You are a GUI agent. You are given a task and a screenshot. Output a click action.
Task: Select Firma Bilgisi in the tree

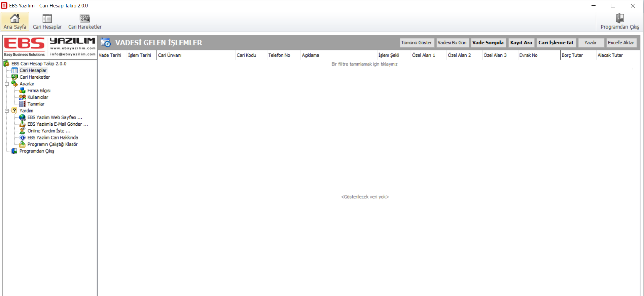tap(39, 90)
